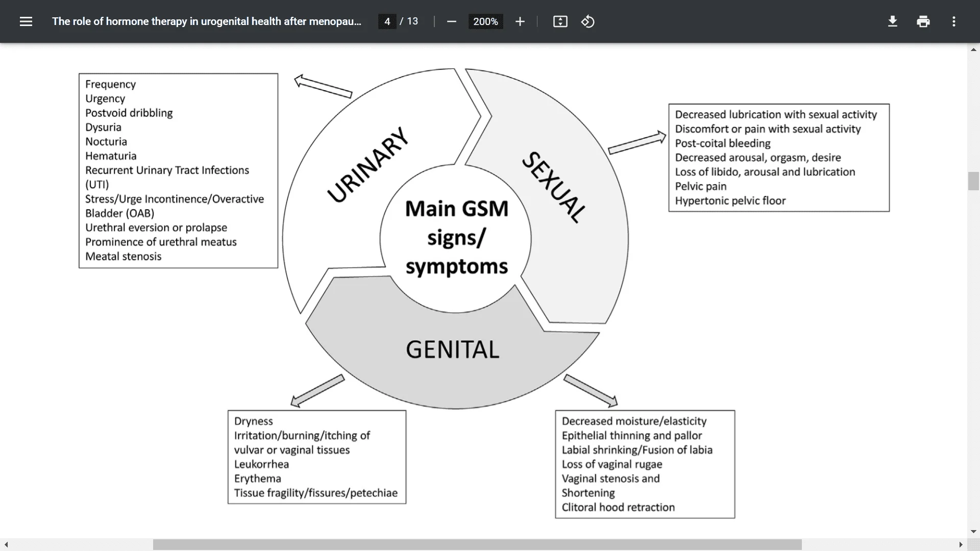
Task: Click the 'Postvoid dribbling' text
Action: click(129, 113)
